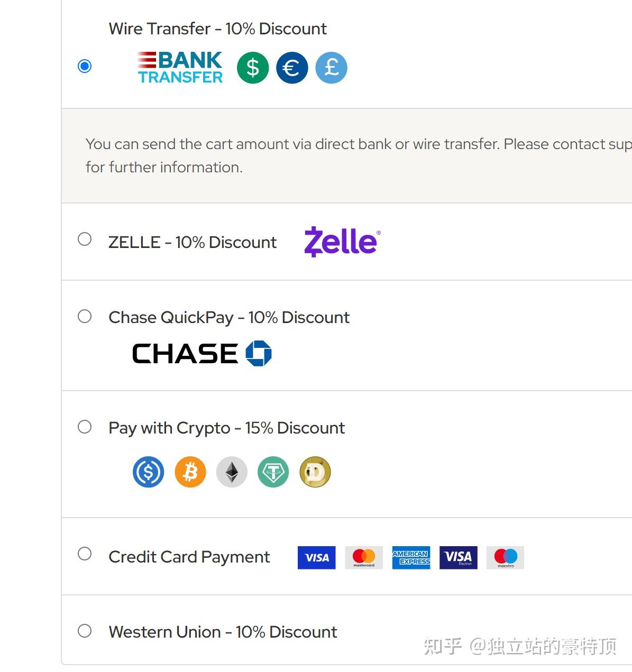Click the Ethereum coin icon
Screen dimensions: 632x672
[x=232, y=472]
